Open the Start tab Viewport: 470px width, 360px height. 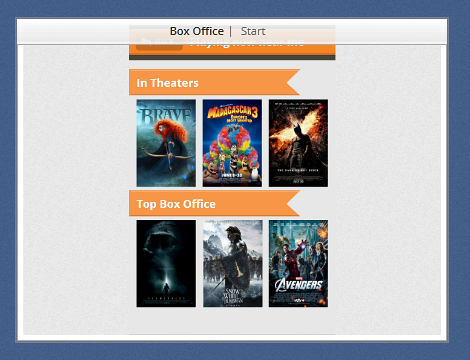(253, 31)
